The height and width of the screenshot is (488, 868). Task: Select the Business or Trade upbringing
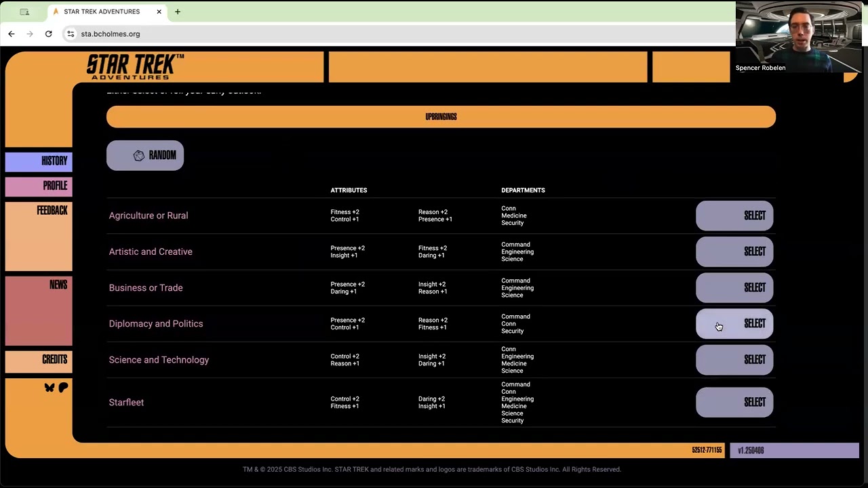[734, 287]
